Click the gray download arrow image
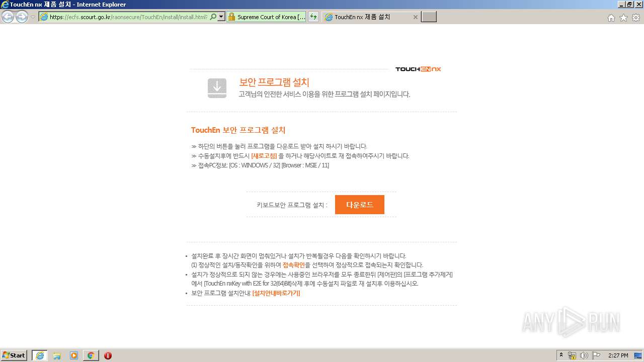The height and width of the screenshot is (362, 644). coord(217,88)
